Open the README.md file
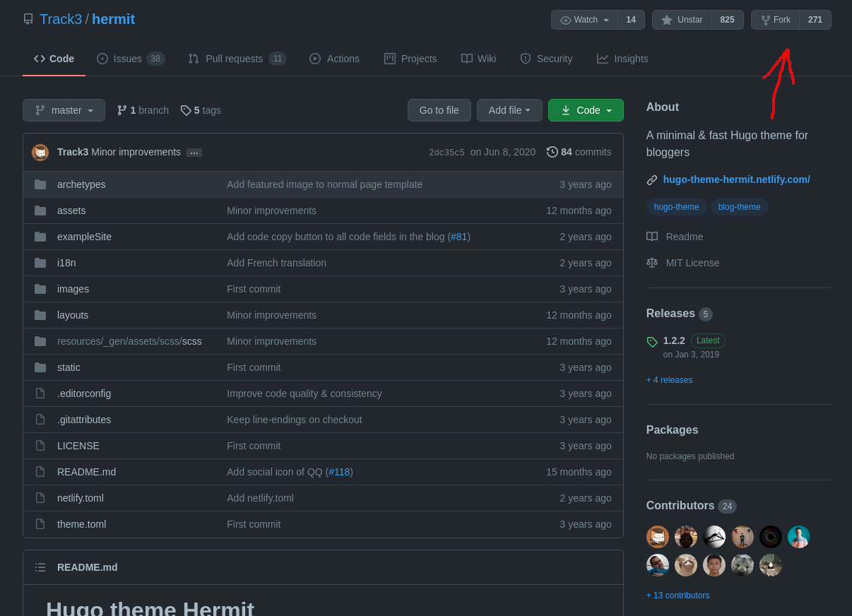The width and height of the screenshot is (852, 616). pyautogui.click(x=86, y=472)
